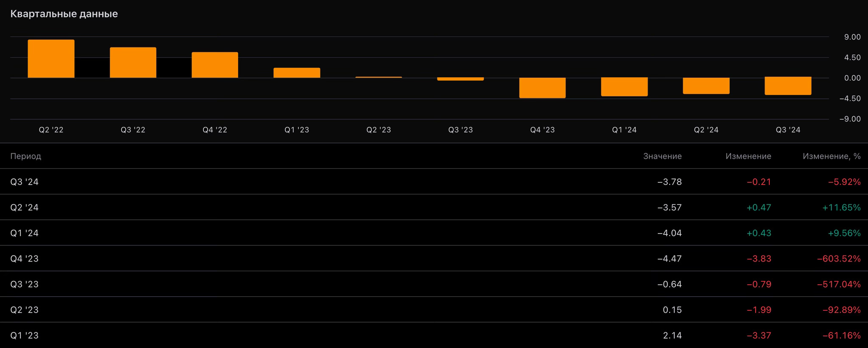This screenshot has width=868, height=348.
Task: Click the Q4 '22 orange bar
Action: tap(215, 65)
